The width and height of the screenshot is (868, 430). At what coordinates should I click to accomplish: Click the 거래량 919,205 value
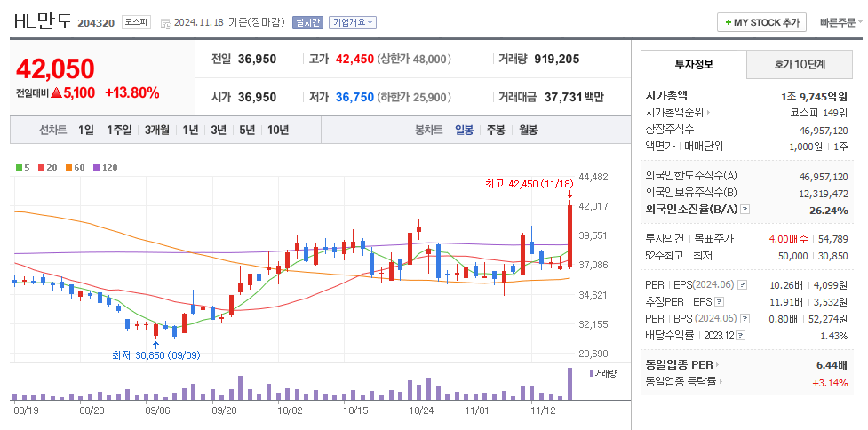point(557,59)
